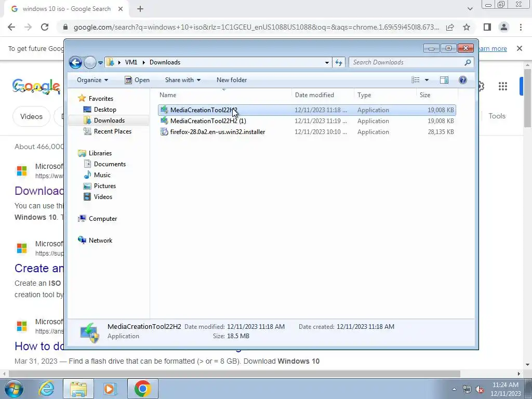The image size is (532, 399).
Task: Click the taskbar clock
Action: [506, 389]
